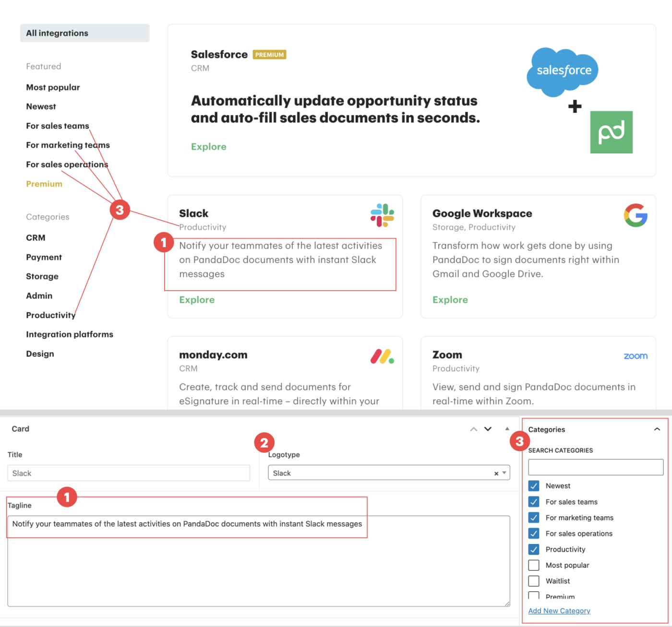Uncheck the Newest category

534,486
